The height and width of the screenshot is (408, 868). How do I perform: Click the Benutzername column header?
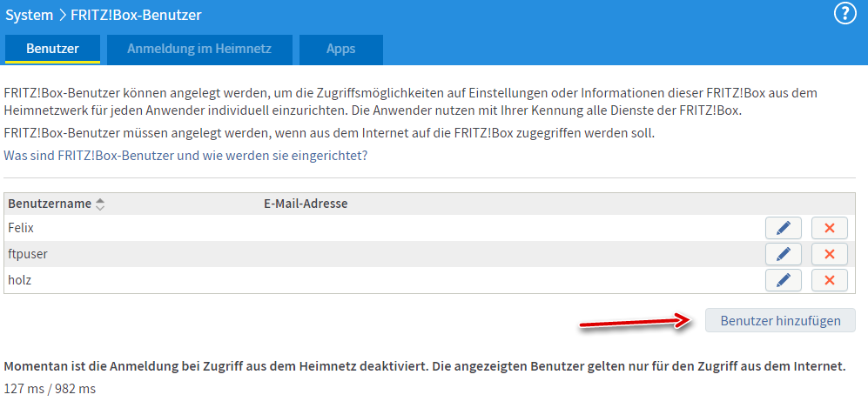pos(50,204)
